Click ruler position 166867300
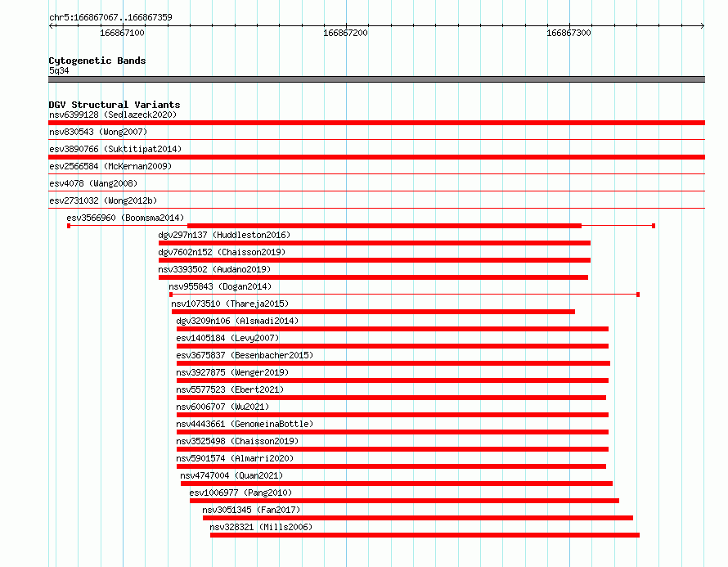Image resolution: width=728 pixels, height=567 pixels. tap(568, 33)
